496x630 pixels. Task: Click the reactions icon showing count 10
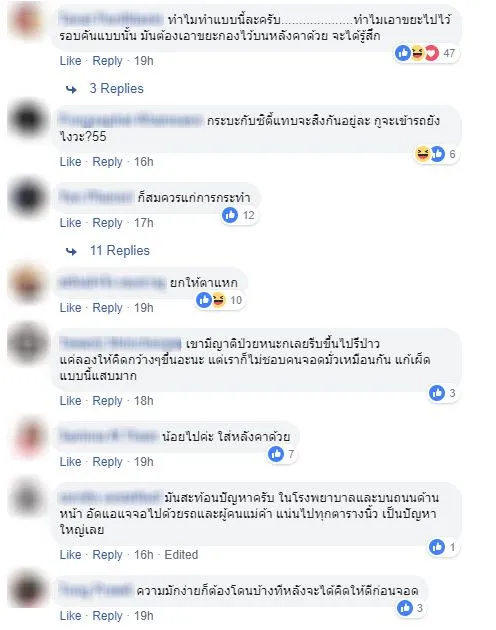click(x=220, y=300)
